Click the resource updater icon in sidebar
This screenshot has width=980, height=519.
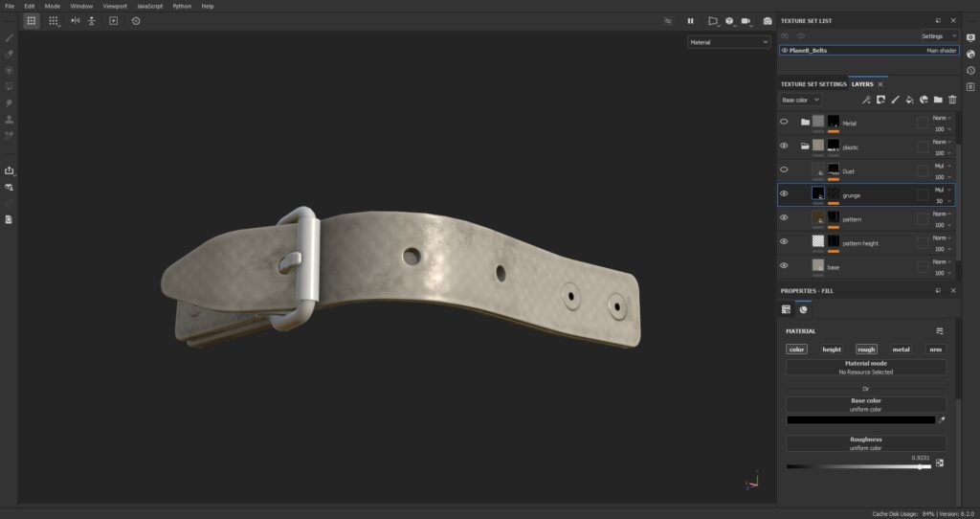pos(9,187)
